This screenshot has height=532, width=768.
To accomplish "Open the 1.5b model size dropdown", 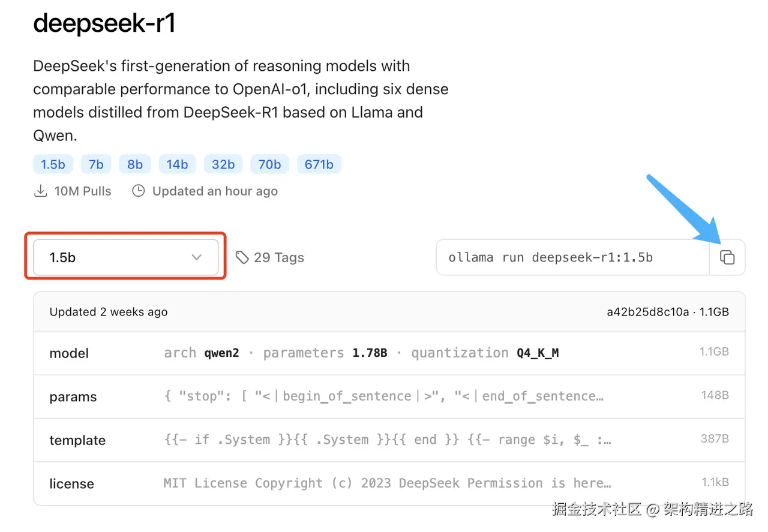I will pyautogui.click(x=125, y=258).
